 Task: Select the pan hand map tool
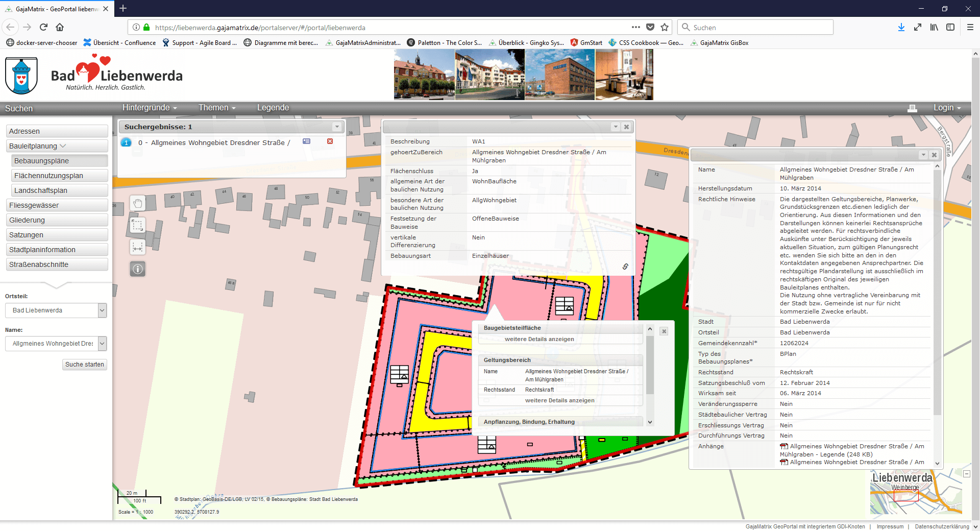tap(137, 203)
